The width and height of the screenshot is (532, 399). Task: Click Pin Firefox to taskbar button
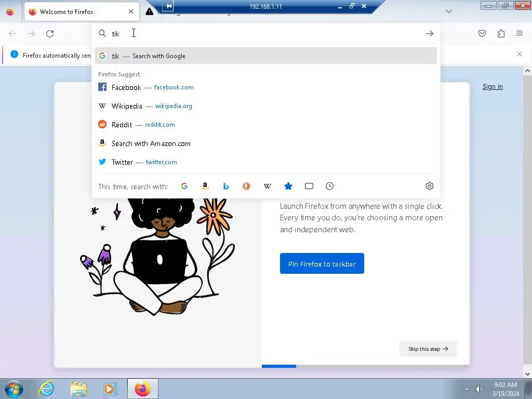click(322, 263)
